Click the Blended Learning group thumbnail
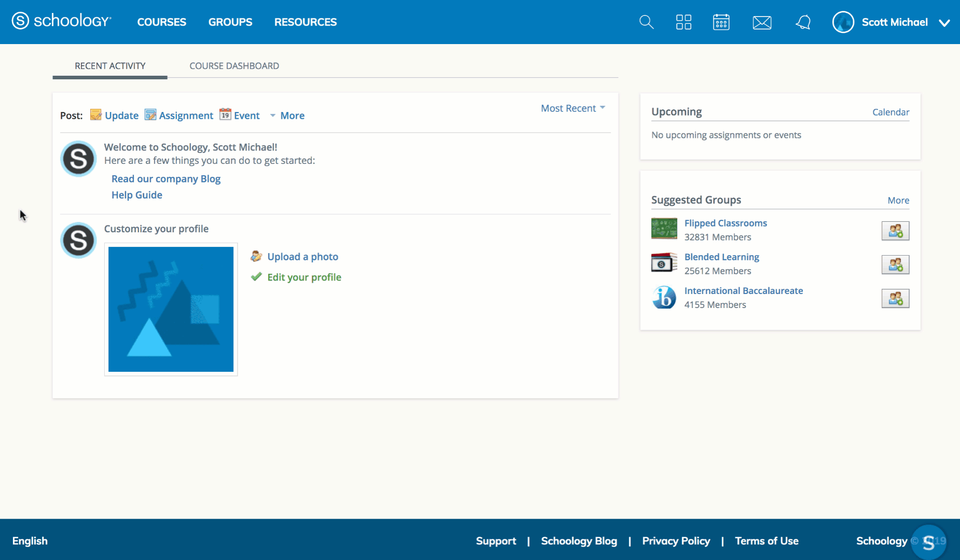The width and height of the screenshot is (960, 560). tap(664, 262)
